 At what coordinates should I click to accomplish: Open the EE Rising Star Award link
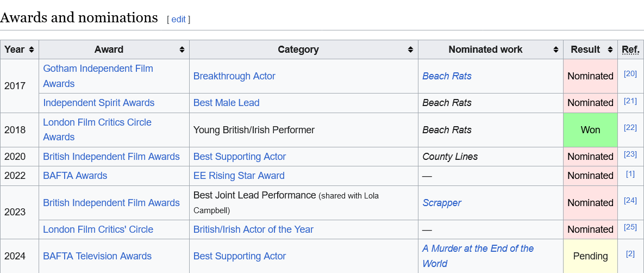click(x=239, y=176)
